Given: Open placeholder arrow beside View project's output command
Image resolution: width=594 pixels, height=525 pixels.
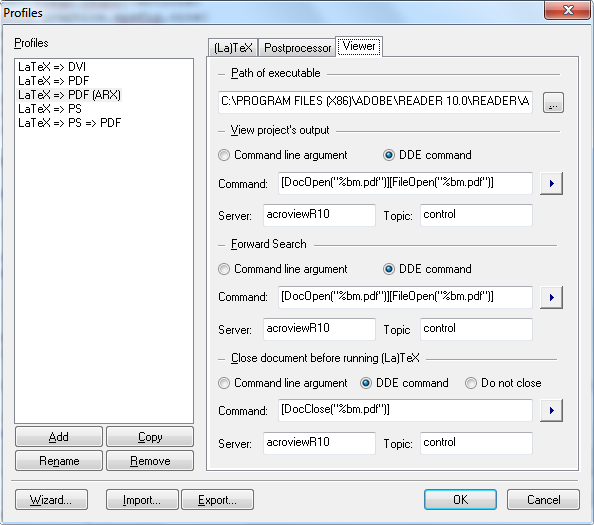Looking at the screenshot, I should (551, 183).
